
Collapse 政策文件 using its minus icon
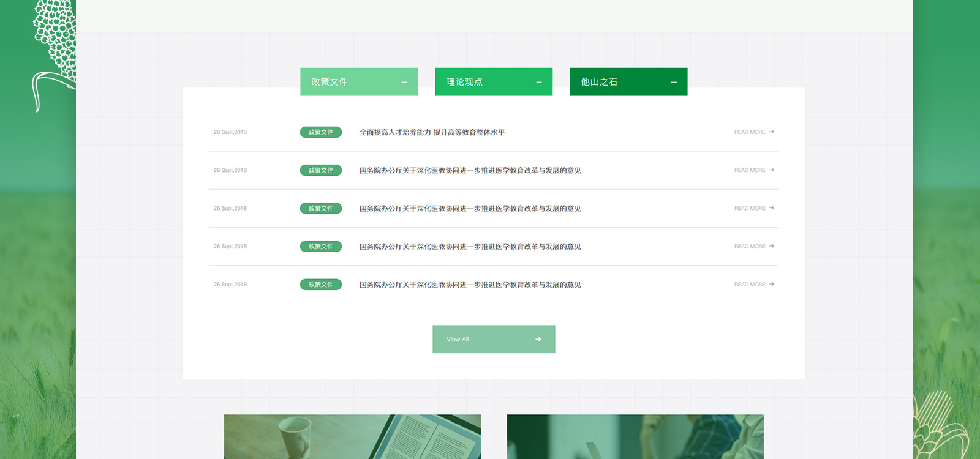point(404,83)
